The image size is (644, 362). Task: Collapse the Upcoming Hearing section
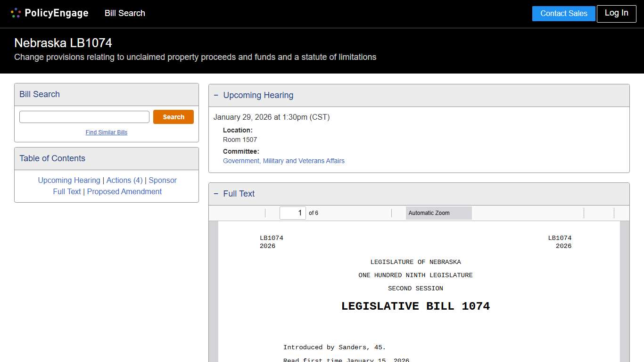click(x=216, y=95)
